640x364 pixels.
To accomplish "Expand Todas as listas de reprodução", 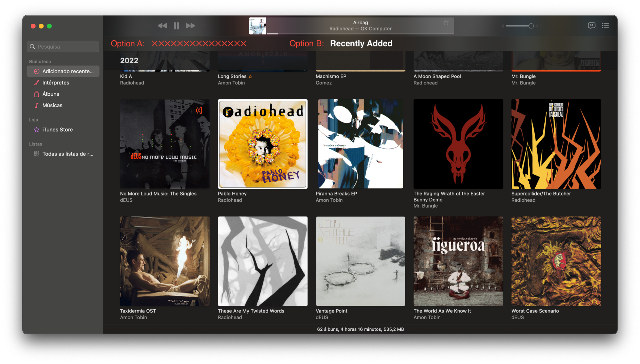I will click(68, 154).
